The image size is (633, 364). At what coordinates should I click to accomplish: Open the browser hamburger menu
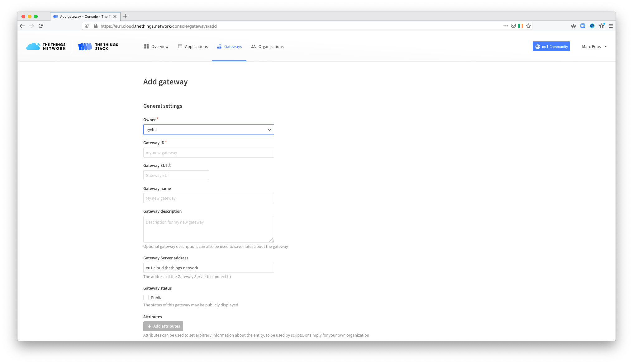(x=611, y=26)
